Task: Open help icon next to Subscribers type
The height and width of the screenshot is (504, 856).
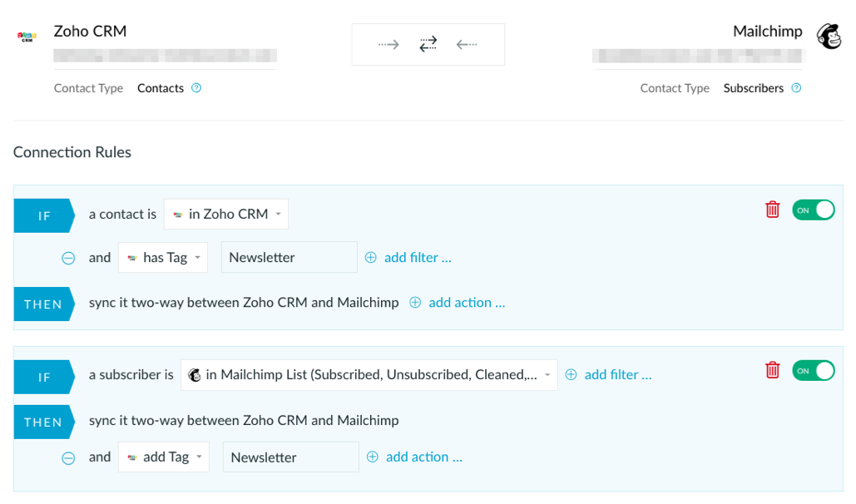Action: (796, 88)
